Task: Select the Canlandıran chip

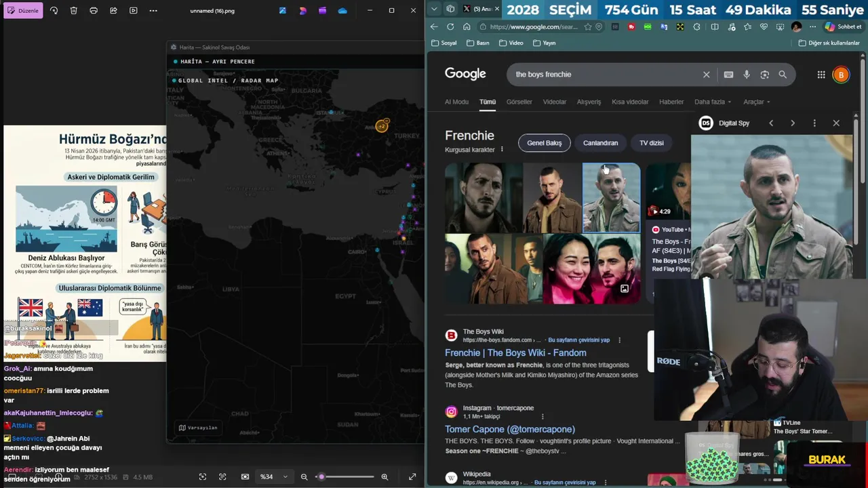Action: (x=601, y=143)
